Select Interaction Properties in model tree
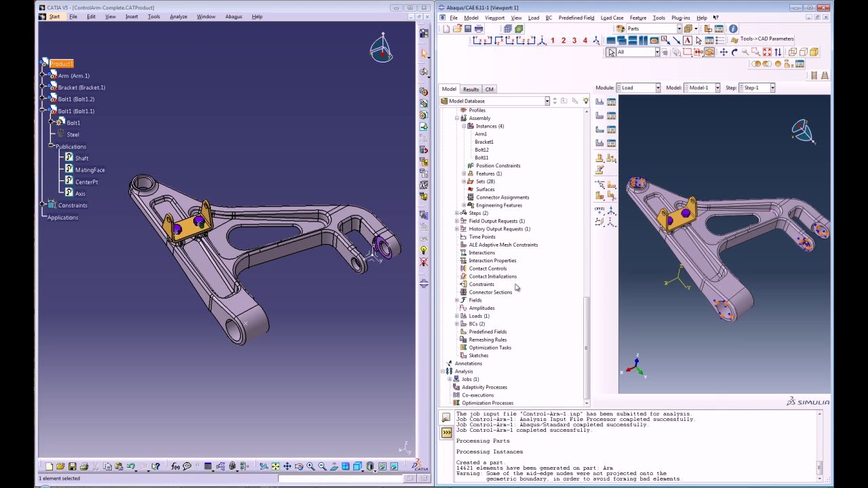This screenshot has width=868, height=488. click(x=492, y=260)
